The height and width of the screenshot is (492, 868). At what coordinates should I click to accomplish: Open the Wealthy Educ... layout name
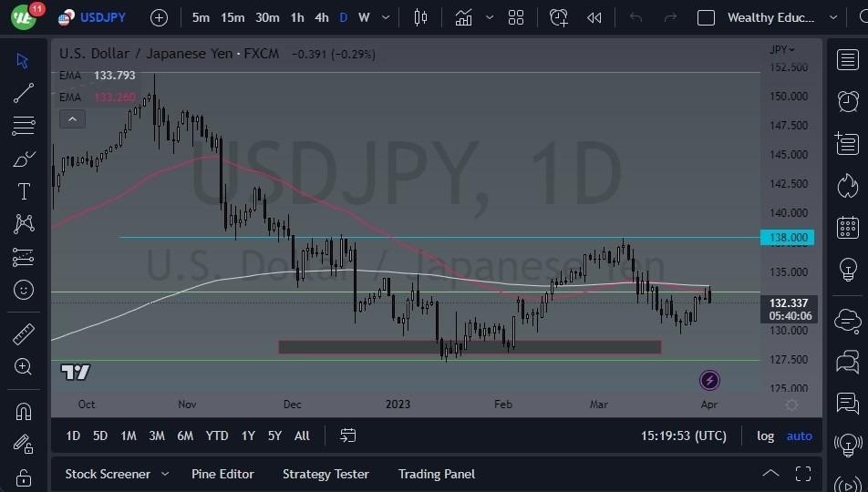[770, 17]
